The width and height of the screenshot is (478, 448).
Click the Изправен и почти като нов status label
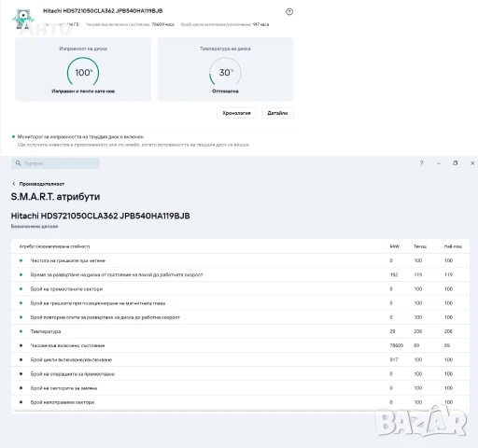point(83,91)
